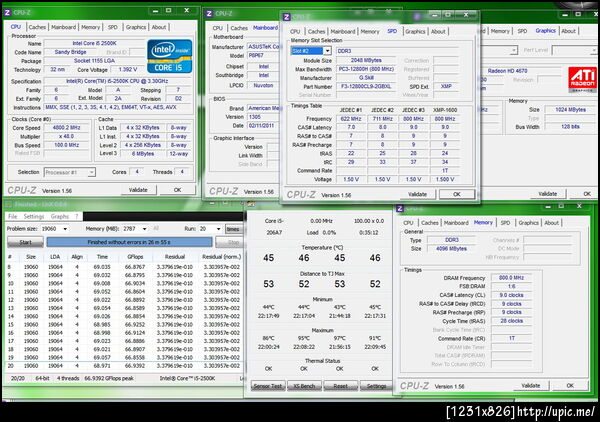600x422 pixels.
Task: Click the "Socket 1155 LGA" package value
Action: pos(95,61)
